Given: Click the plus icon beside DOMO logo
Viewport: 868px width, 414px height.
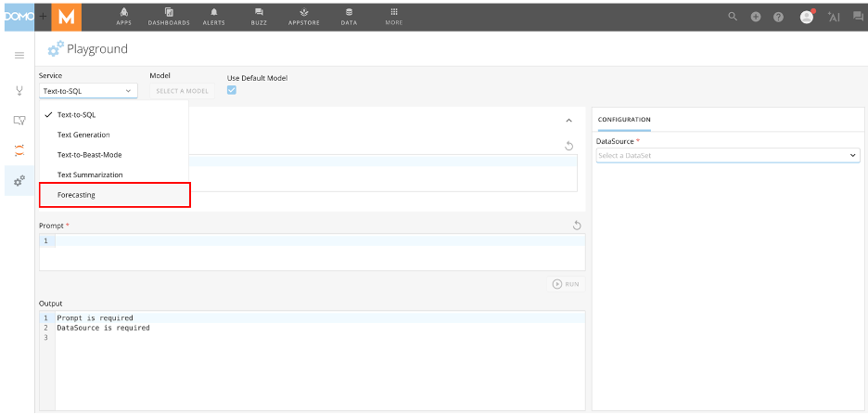Looking at the screenshot, I should click(x=43, y=18).
